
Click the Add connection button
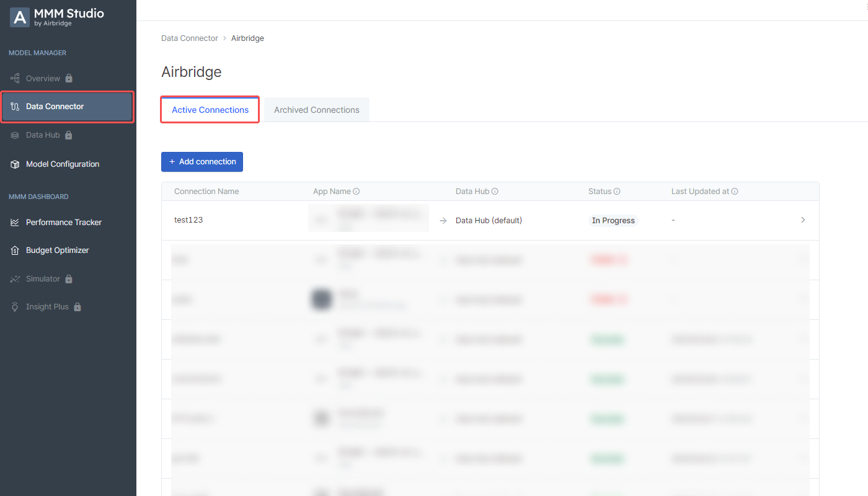pos(202,162)
